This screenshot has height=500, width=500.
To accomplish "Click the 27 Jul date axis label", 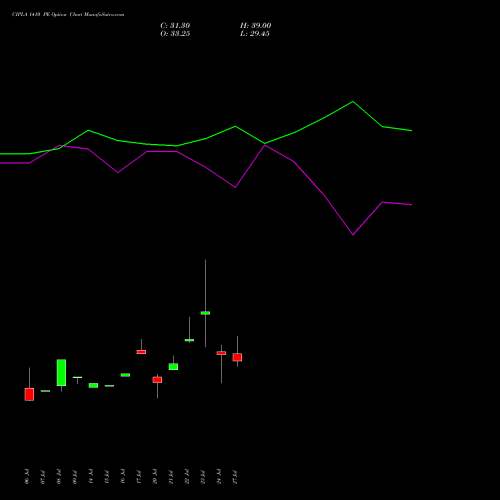I will pos(235,476).
